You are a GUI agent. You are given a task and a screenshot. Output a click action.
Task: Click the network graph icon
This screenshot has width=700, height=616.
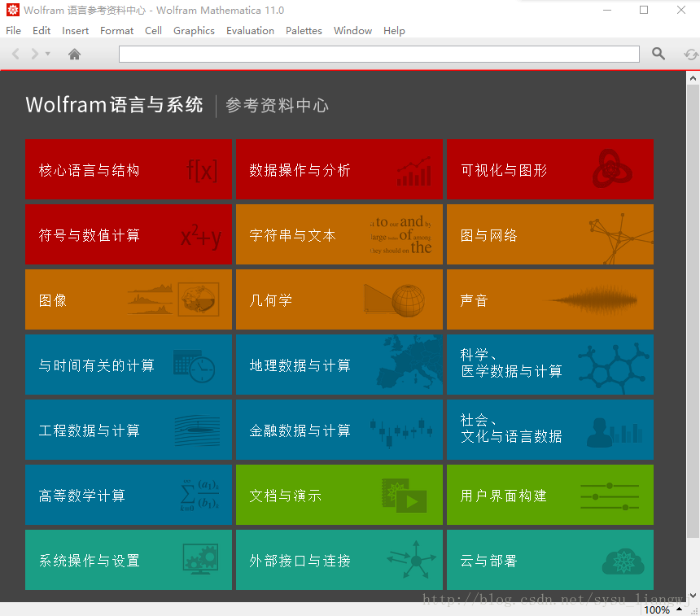pyautogui.click(x=621, y=238)
